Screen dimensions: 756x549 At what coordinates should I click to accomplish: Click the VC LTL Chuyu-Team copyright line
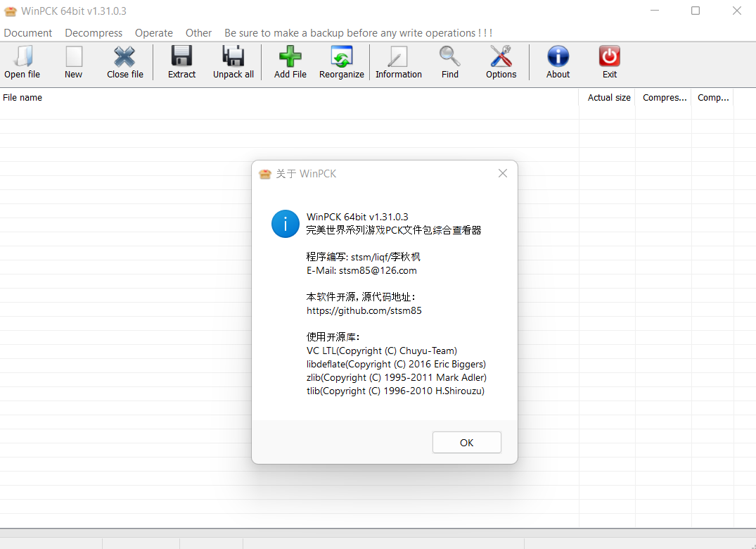(382, 351)
